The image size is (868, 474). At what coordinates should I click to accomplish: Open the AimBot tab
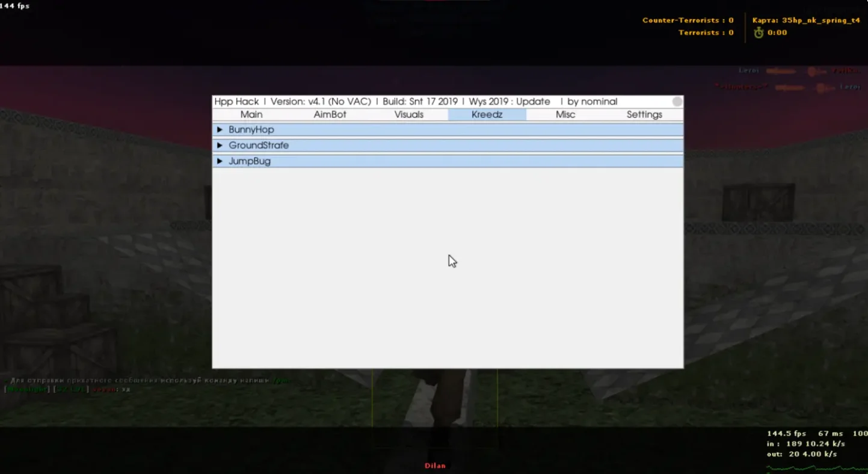(330, 115)
